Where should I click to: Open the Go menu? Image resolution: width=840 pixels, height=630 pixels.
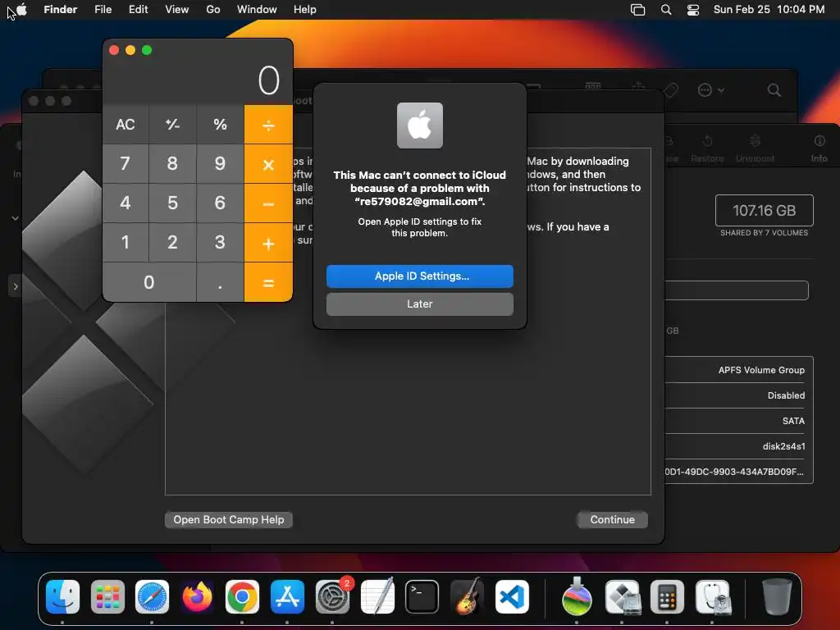[x=213, y=10]
